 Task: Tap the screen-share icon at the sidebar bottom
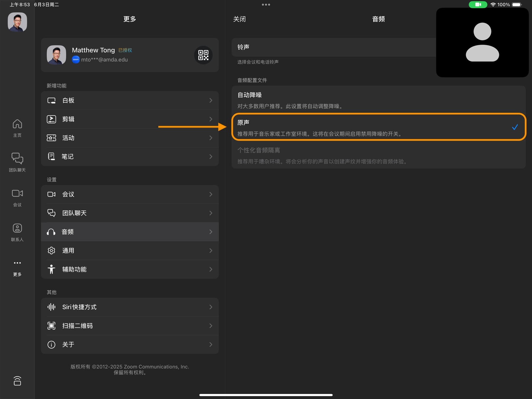(17, 381)
